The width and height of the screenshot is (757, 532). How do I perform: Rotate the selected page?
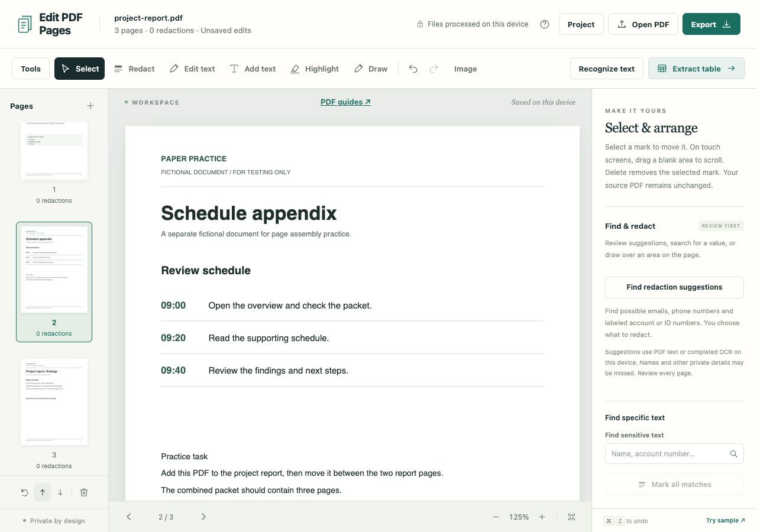[24, 492]
